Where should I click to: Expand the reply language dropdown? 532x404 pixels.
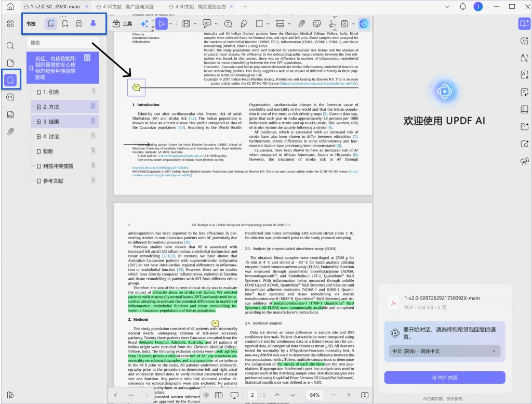point(445,351)
